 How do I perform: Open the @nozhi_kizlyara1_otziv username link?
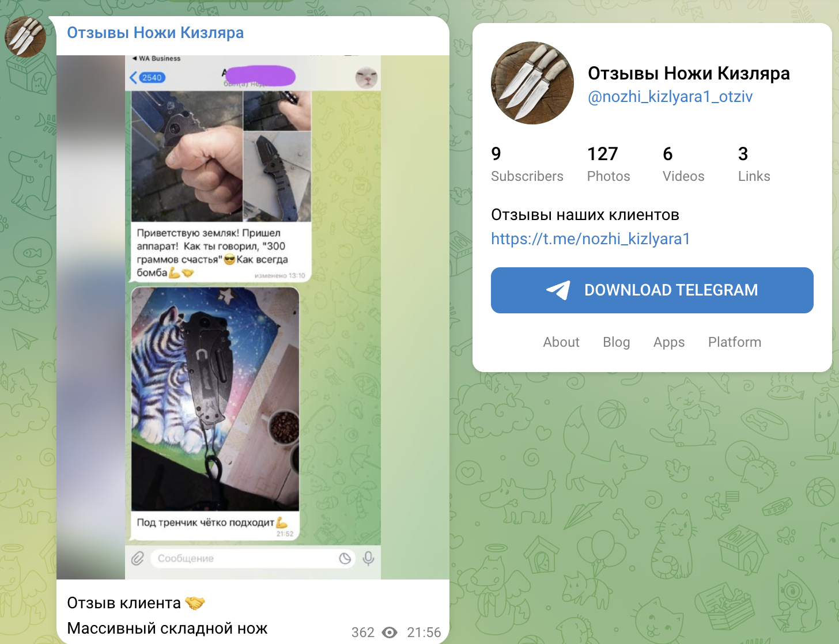coord(670,97)
